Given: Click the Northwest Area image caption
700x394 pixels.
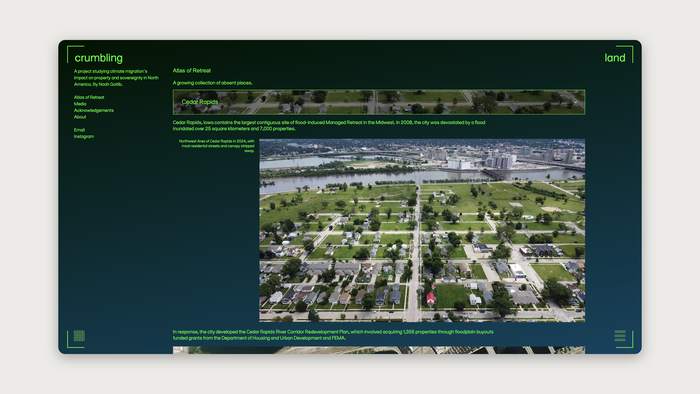Looking at the screenshot, I should 217,146.
